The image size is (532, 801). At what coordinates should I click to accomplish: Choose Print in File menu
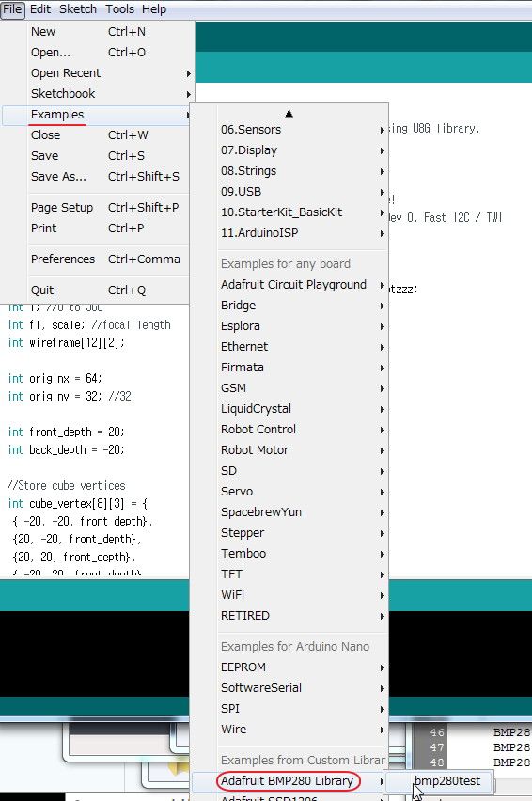point(96,228)
